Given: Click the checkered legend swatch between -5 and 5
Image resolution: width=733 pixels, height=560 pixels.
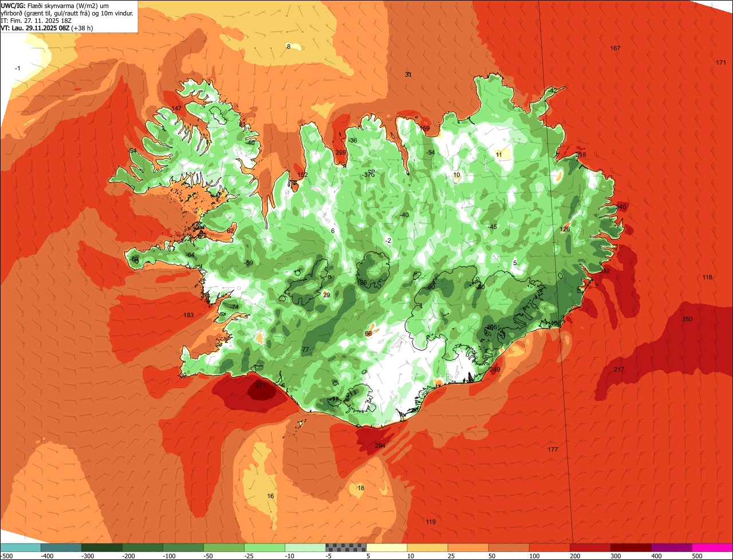Looking at the screenshot, I should [346, 547].
